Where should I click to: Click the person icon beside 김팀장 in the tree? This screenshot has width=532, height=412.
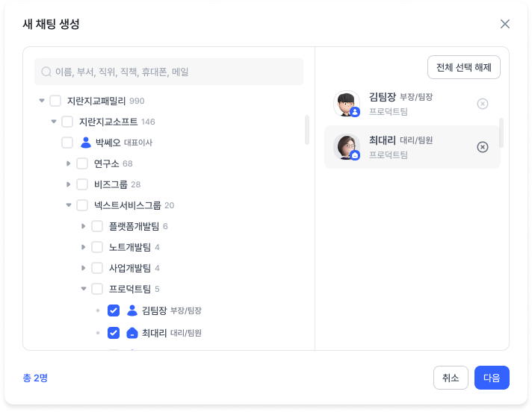pos(132,310)
